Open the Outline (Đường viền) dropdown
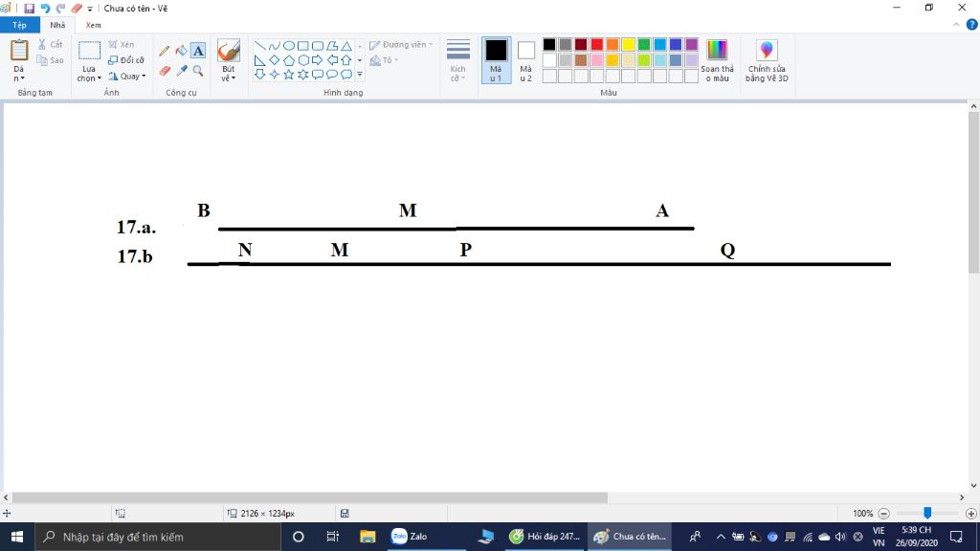The height and width of the screenshot is (551, 980). 401,45
